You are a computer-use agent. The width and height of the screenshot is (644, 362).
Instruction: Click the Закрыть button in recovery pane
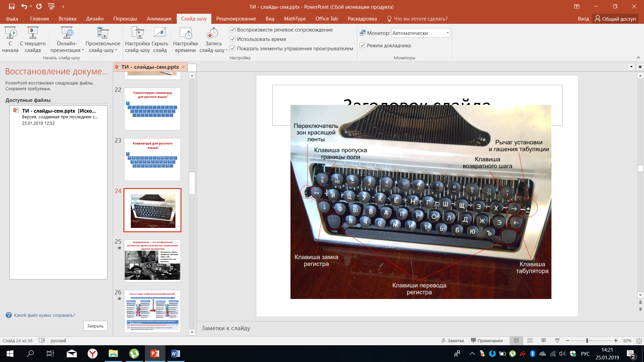(95, 326)
